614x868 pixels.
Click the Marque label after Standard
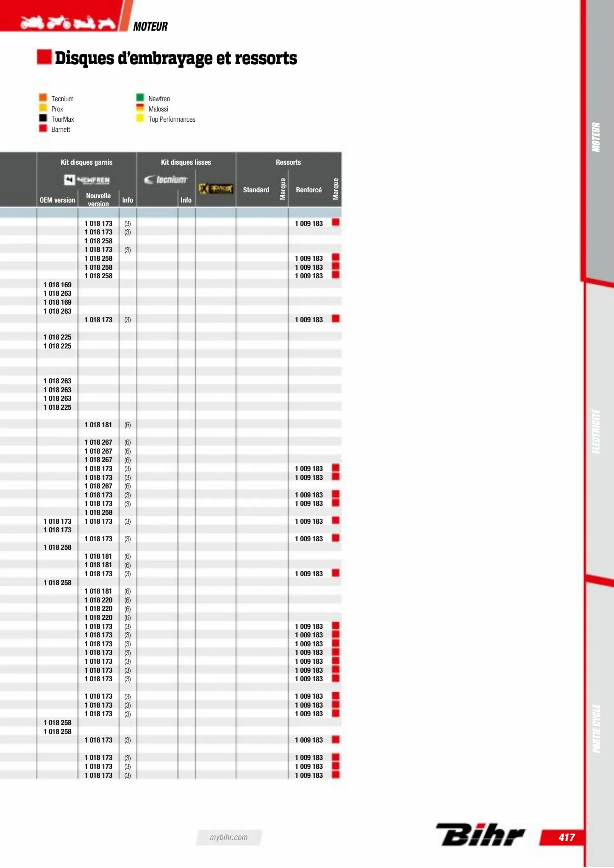[x=283, y=189]
